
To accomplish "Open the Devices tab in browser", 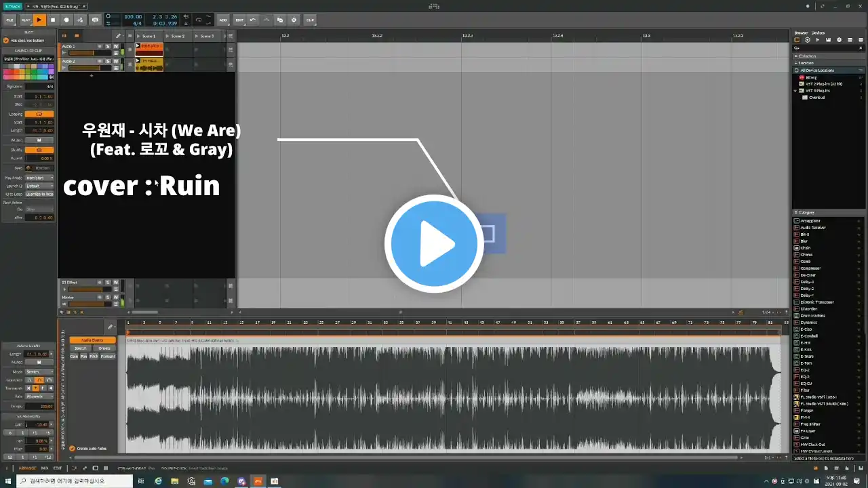I will 818,33.
